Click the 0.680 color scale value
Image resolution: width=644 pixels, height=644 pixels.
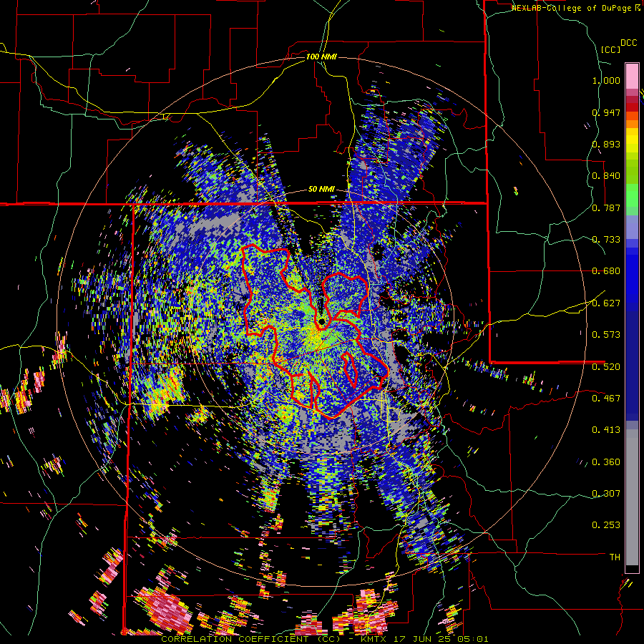tap(606, 271)
